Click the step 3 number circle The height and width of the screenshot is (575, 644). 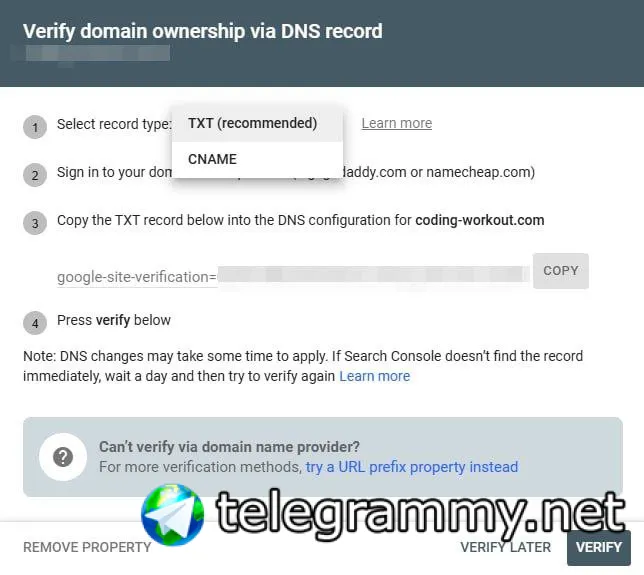pyautogui.click(x=36, y=223)
